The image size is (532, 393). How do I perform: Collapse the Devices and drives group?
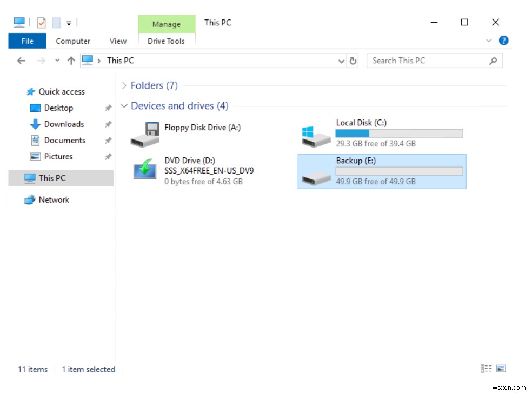[x=124, y=106]
